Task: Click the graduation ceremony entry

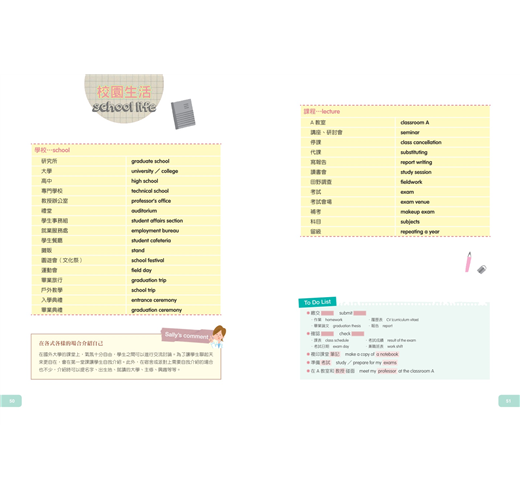Action: click(x=156, y=310)
